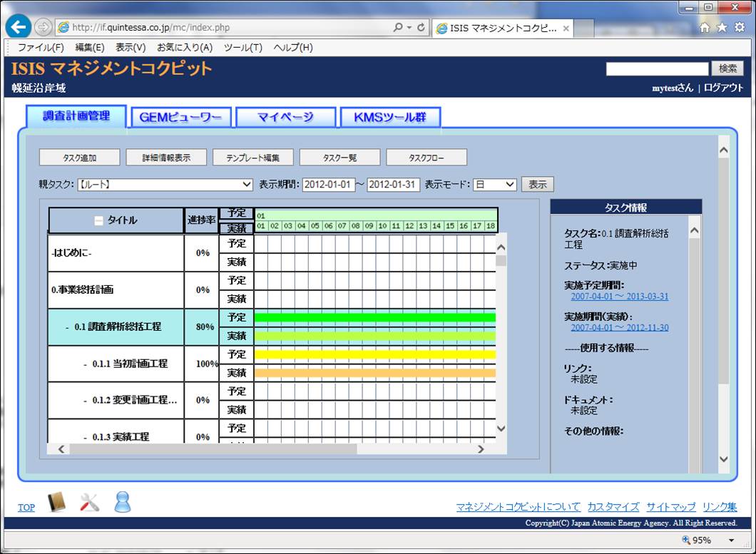The image size is (756, 554).
Task: Click the start date field 2012-01-01
Action: click(328, 185)
